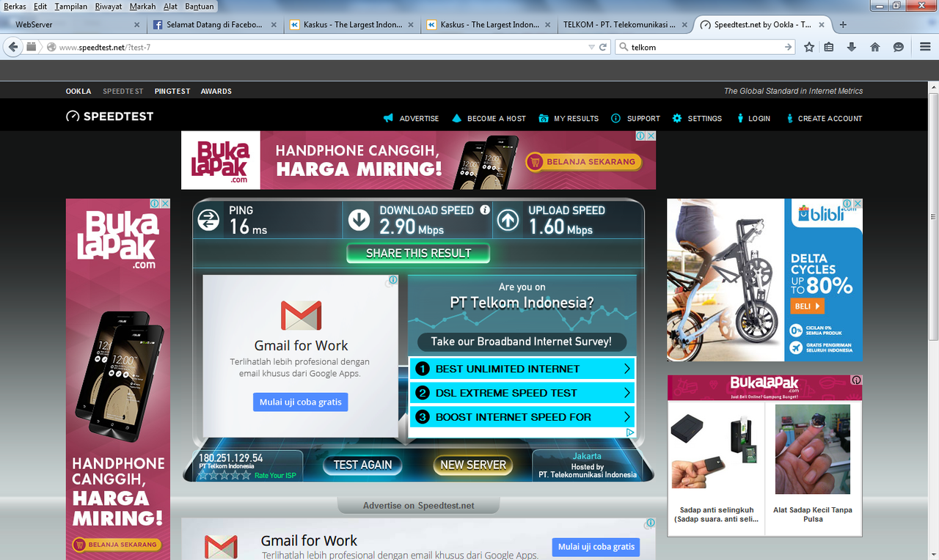Open the Markah menu
The image size is (939, 560).
pyautogui.click(x=142, y=7)
